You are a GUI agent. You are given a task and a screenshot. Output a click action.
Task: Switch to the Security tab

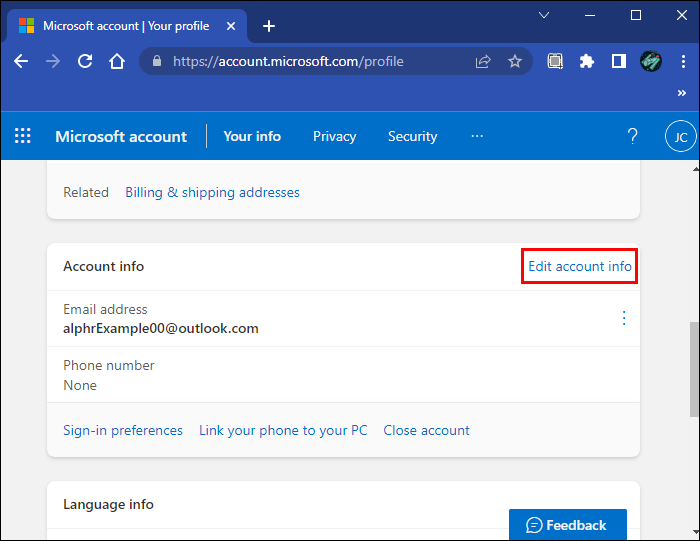(x=412, y=136)
